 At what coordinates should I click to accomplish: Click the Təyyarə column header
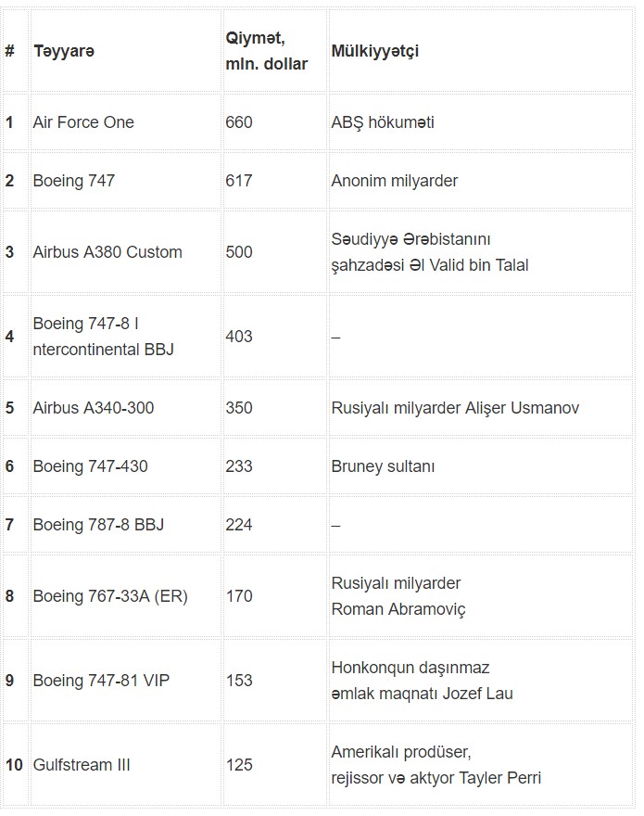pos(63,51)
